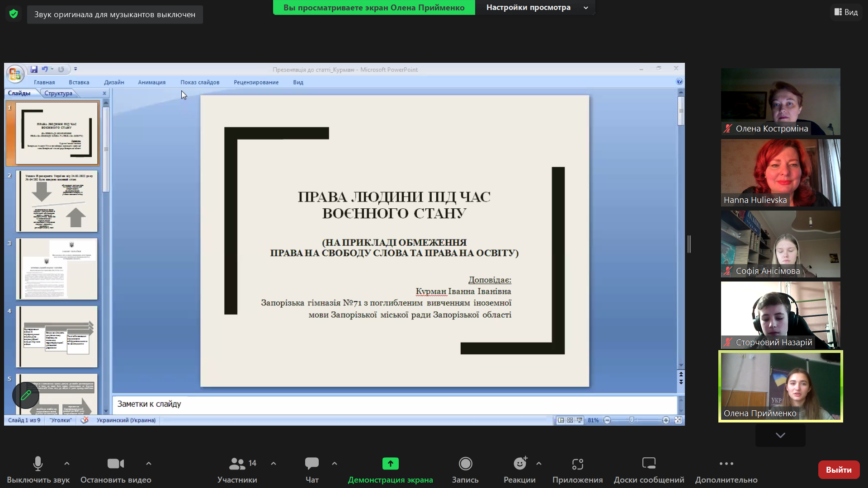This screenshot has height=488, width=868.
Task: Open Настройки просмотра dropdown
Action: coord(535,8)
